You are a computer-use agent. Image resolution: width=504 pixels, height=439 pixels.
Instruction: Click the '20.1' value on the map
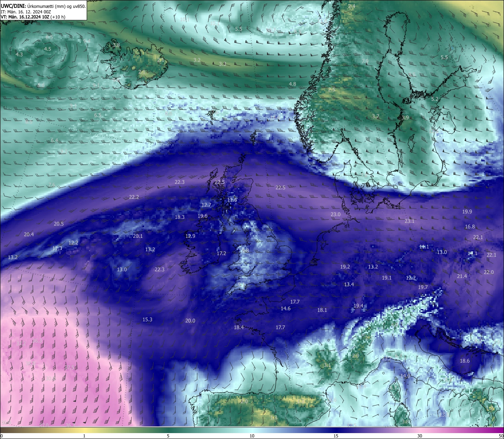[138, 236]
